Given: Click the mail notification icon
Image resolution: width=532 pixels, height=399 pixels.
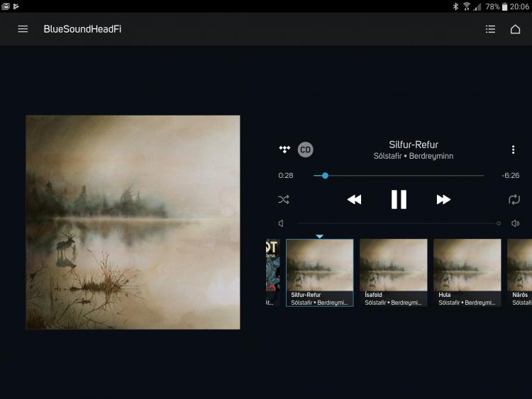Looking at the screenshot, I should point(6,6).
